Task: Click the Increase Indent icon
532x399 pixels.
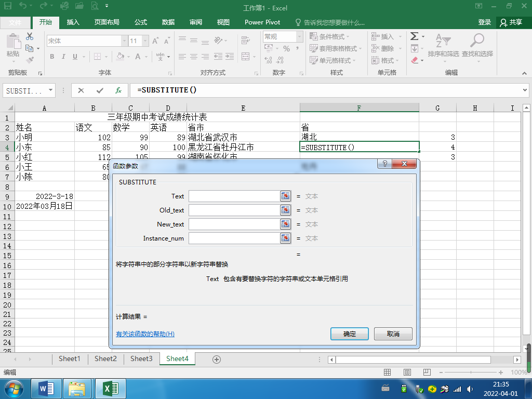Action: [x=230, y=56]
